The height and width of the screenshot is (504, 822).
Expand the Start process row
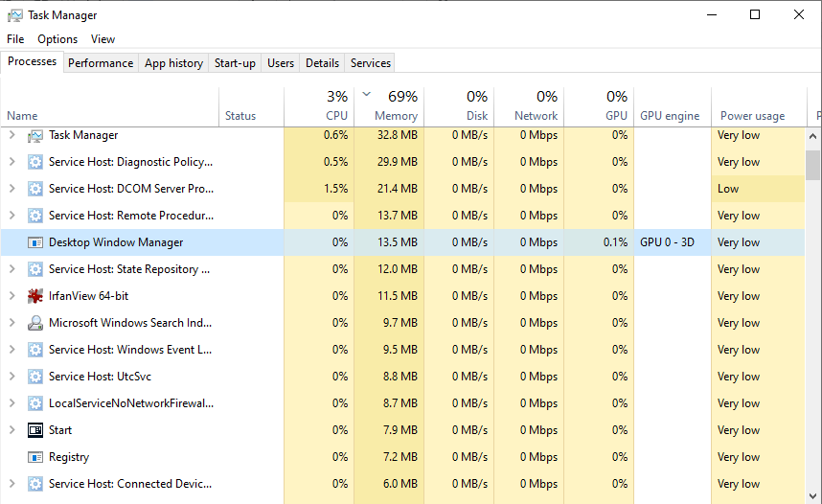click(x=12, y=429)
